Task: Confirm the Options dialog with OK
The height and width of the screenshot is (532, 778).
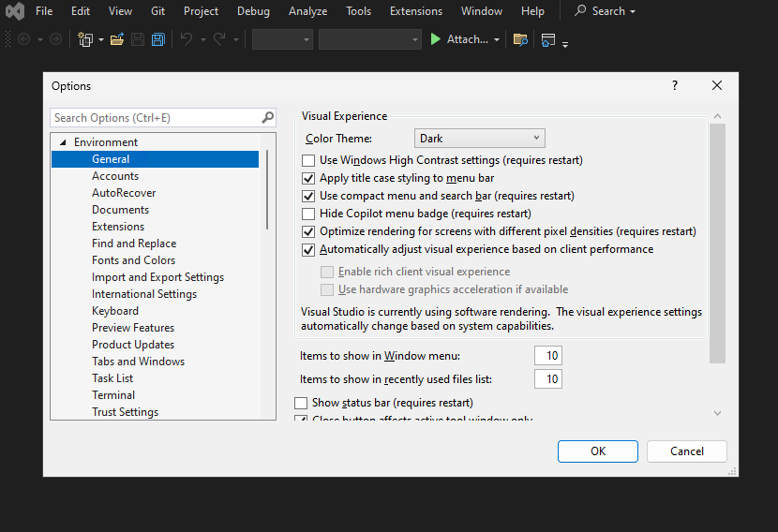Action: click(598, 451)
